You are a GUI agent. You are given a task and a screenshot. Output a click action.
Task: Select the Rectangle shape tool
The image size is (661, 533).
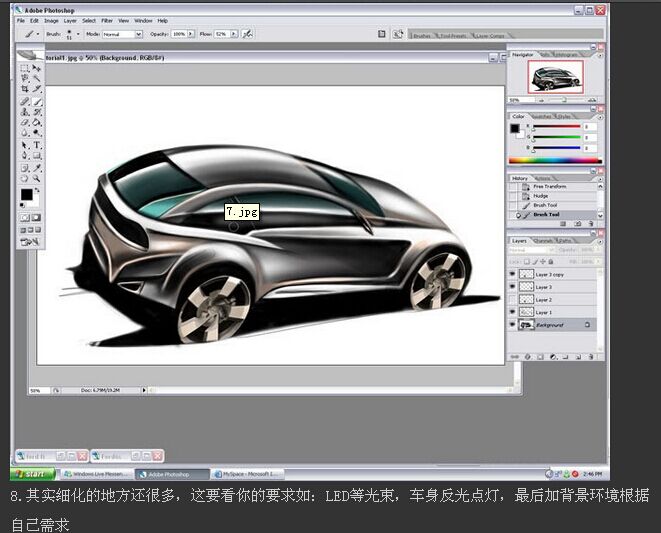pos(37,156)
